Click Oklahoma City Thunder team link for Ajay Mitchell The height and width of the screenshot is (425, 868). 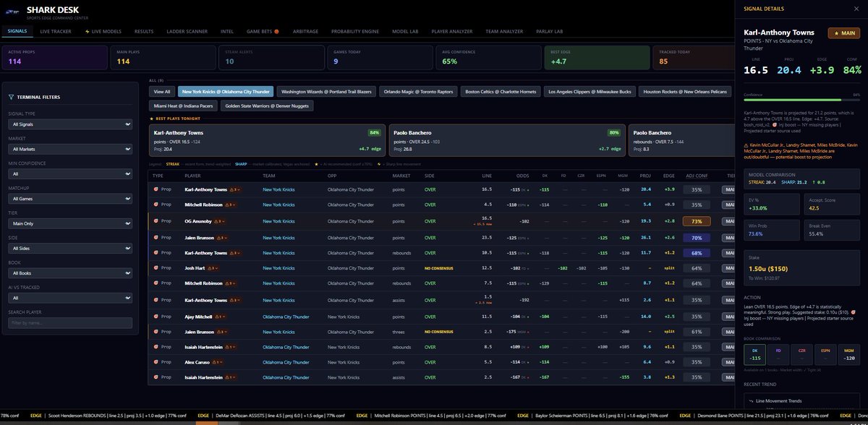pyautogui.click(x=286, y=316)
